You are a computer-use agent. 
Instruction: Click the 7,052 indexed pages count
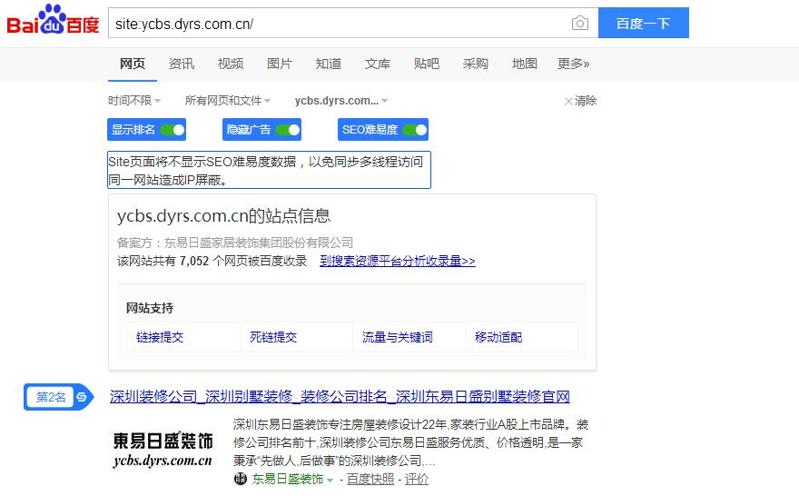coord(194,261)
